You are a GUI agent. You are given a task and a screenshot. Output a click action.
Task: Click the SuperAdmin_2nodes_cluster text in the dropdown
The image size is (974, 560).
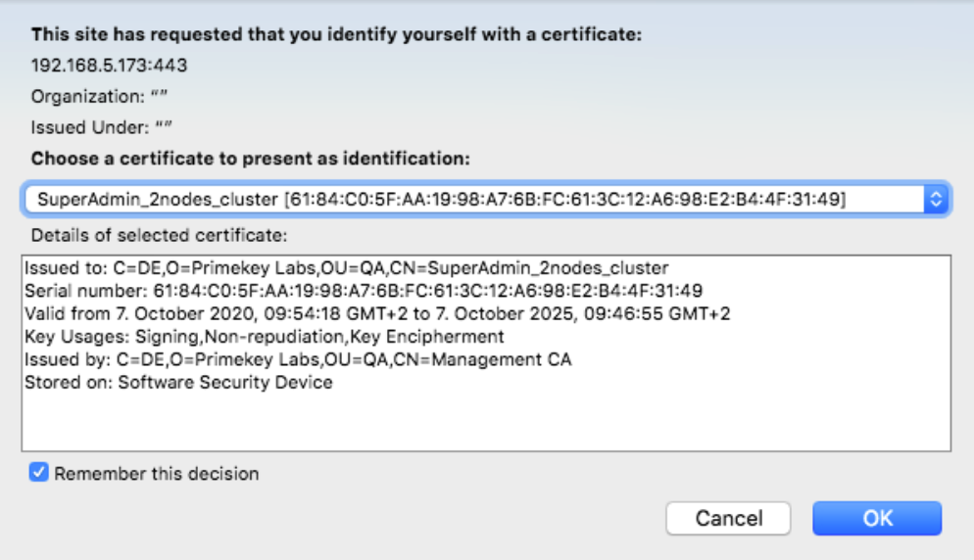click(157, 200)
